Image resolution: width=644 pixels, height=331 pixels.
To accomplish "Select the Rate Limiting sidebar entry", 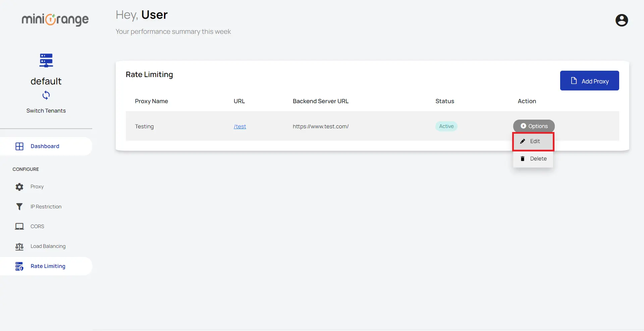I will (48, 266).
